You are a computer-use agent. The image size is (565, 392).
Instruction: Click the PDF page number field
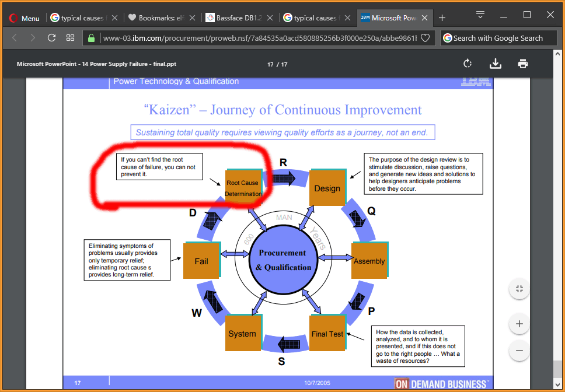click(270, 64)
